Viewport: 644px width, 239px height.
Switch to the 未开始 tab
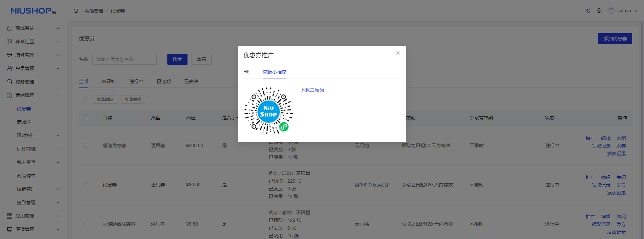[x=109, y=81]
